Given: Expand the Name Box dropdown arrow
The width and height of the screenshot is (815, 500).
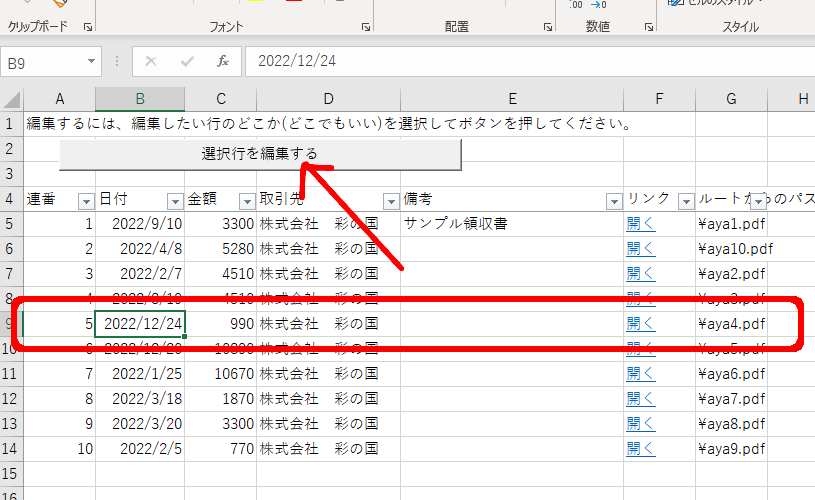Looking at the screenshot, I should pyautogui.click(x=91, y=61).
